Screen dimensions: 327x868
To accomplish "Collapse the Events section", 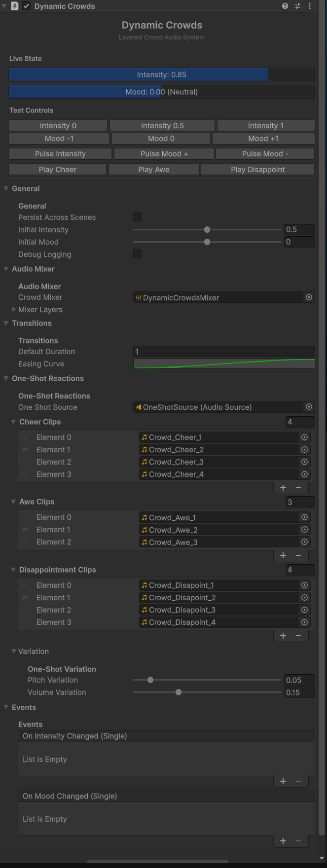I will click(x=5, y=707).
